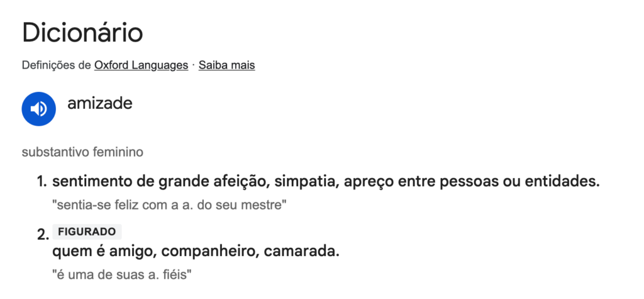Click the example sentence ending in fiéis
This screenshot has height=299, width=644.
[x=121, y=274]
